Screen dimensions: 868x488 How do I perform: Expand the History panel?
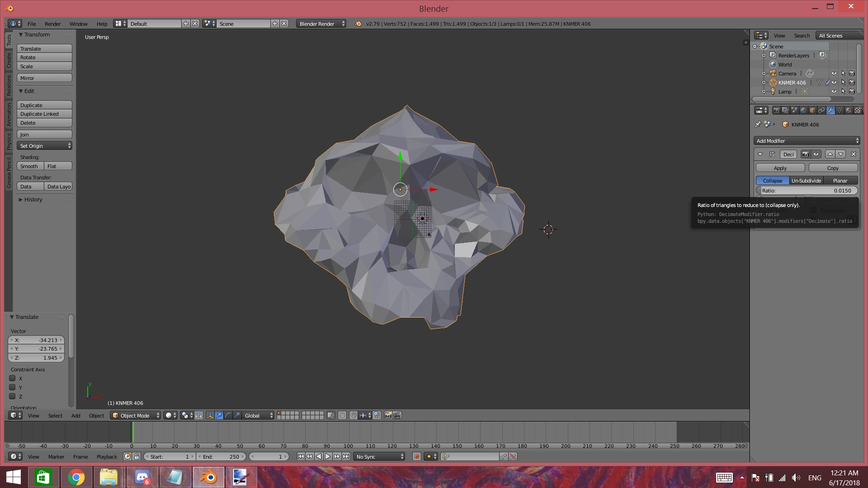click(21, 199)
